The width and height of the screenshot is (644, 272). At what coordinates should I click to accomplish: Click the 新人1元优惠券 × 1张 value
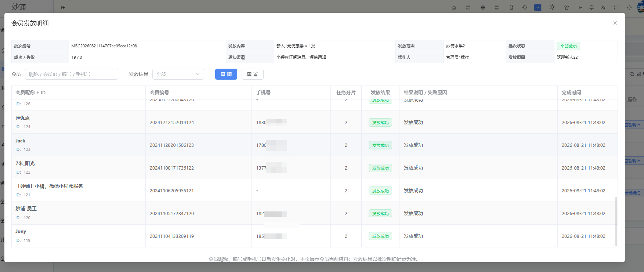coord(296,46)
